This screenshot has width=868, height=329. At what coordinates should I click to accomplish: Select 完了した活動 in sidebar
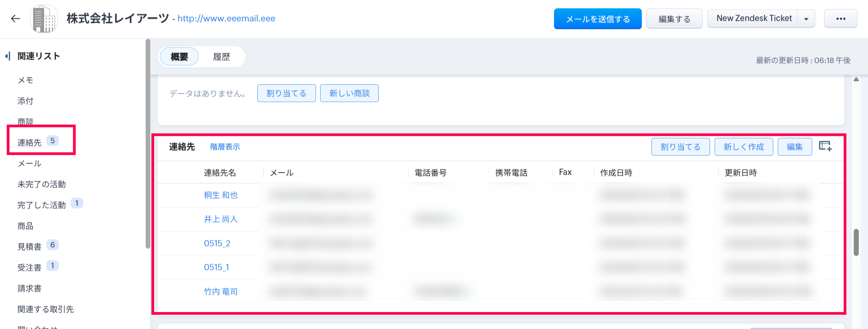(x=42, y=205)
